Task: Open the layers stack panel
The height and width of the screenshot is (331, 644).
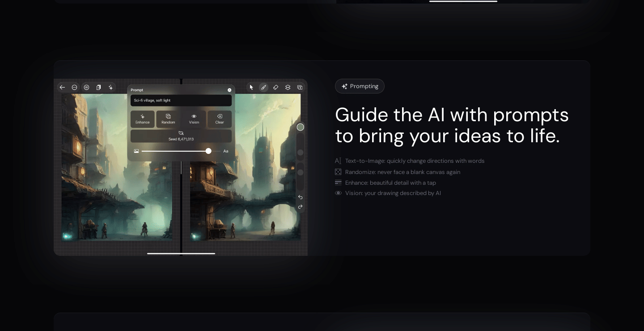Action: pyautogui.click(x=288, y=87)
